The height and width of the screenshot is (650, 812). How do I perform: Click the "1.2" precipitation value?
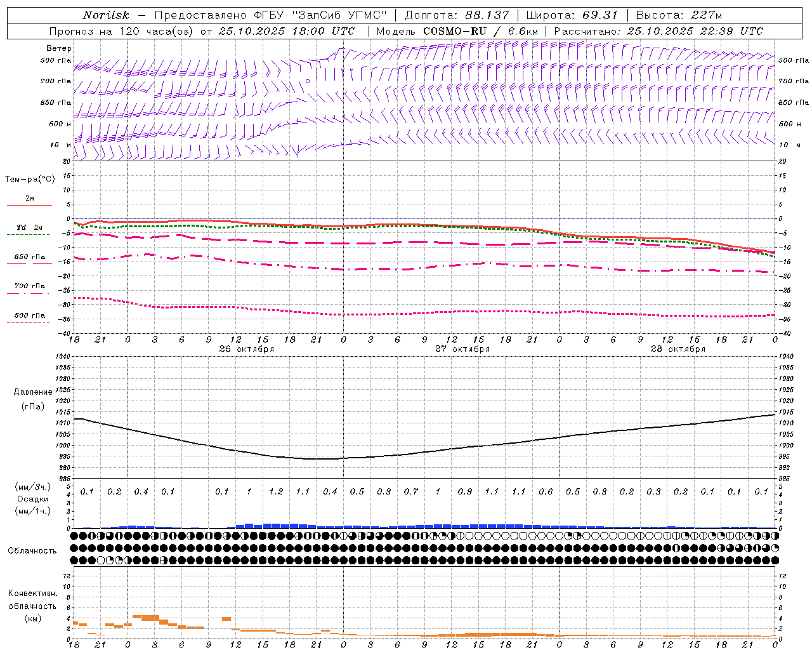tap(276, 491)
